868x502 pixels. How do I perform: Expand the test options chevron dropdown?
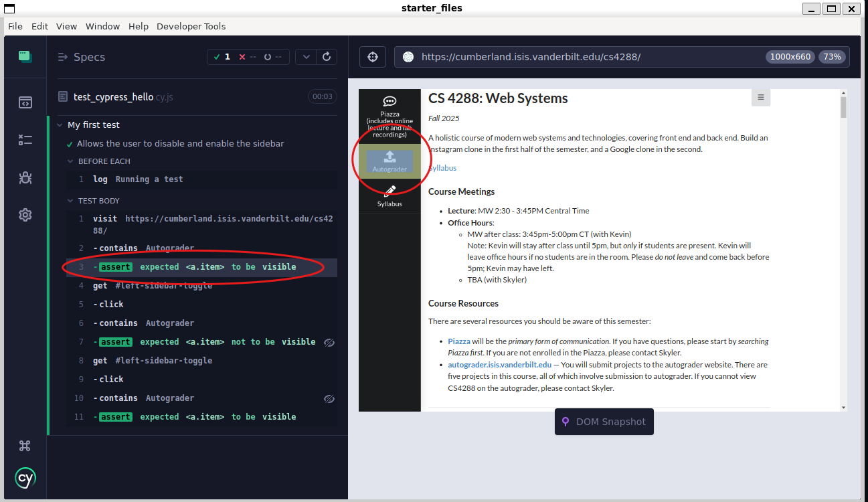[307, 57]
